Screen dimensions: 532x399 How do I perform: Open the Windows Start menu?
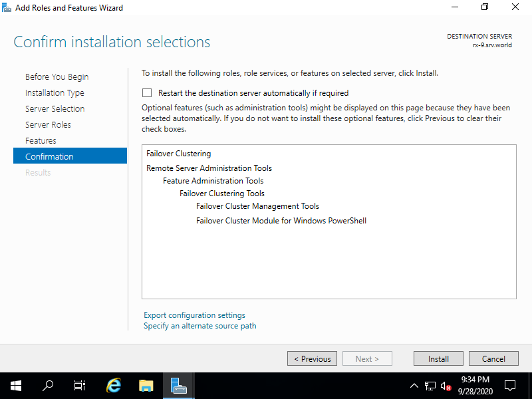pos(16,386)
